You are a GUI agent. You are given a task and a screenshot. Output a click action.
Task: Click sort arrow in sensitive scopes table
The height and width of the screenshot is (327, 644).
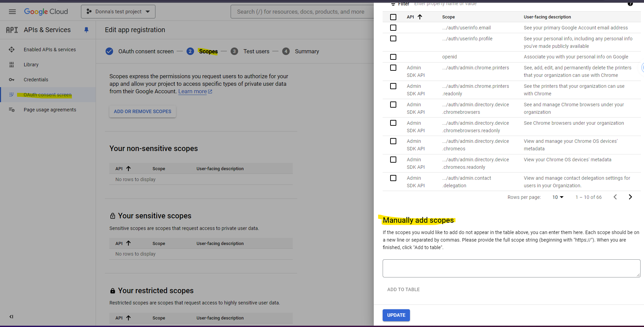pos(128,243)
